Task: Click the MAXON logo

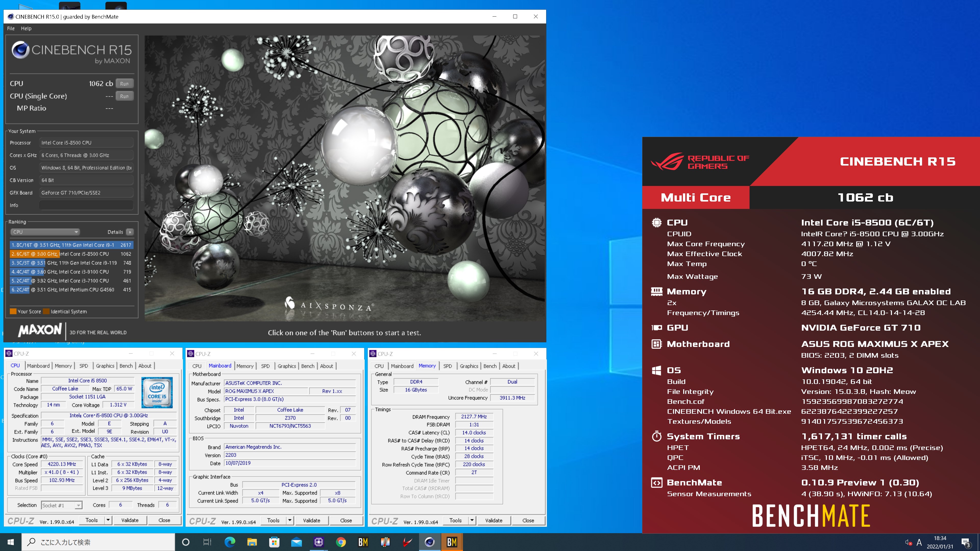Action: point(40,330)
